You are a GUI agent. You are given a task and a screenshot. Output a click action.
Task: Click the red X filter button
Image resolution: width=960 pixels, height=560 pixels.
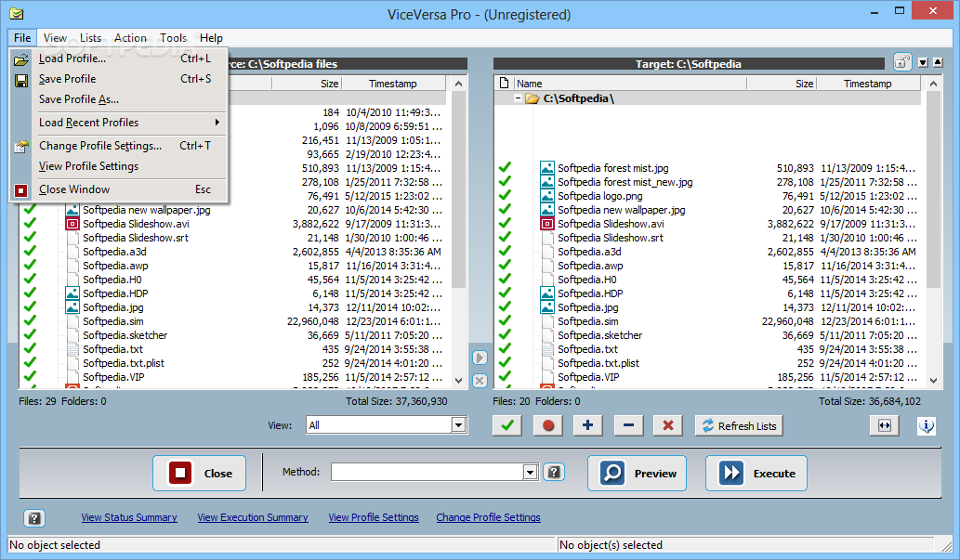(x=668, y=425)
